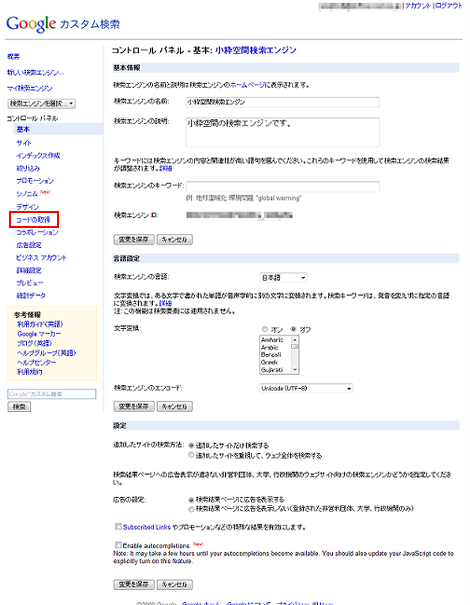Select Gujarati in the language list
Viewport: 470px width, 605px height.
(x=272, y=370)
